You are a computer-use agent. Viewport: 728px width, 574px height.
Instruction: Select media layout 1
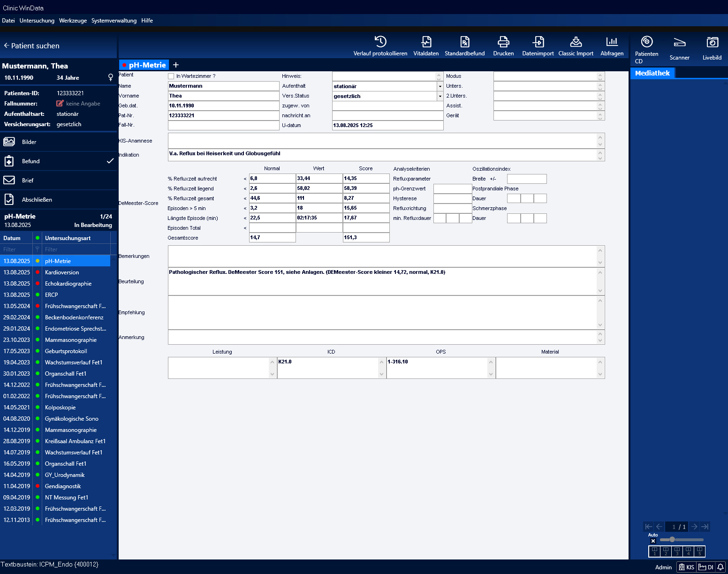coord(654,551)
